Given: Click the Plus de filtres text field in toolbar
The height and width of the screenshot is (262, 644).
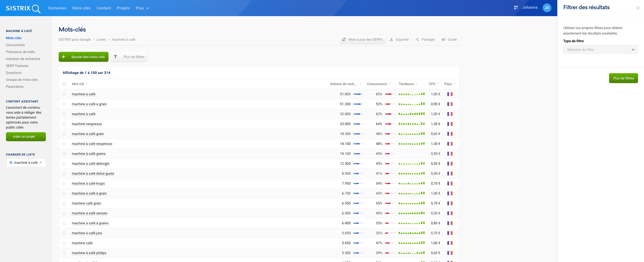Looking at the screenshot, I should click(x=134, y=57).
